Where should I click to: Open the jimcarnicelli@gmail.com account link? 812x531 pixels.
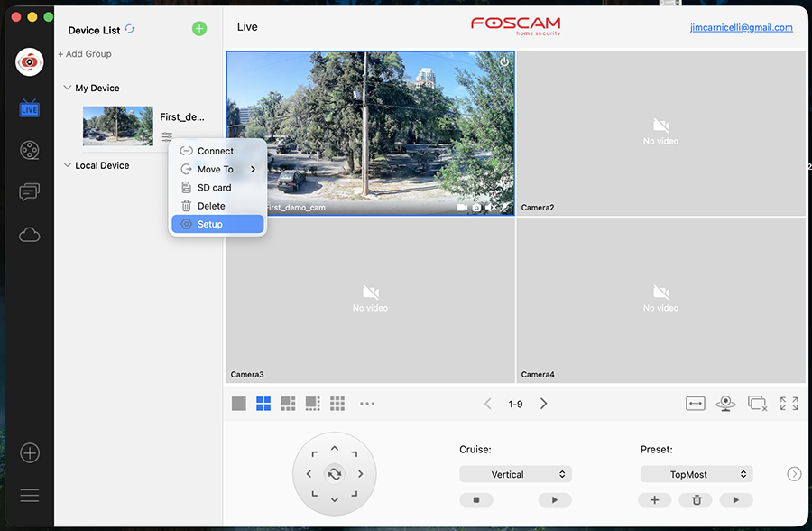pyautogui.click(x=740, y=27)
